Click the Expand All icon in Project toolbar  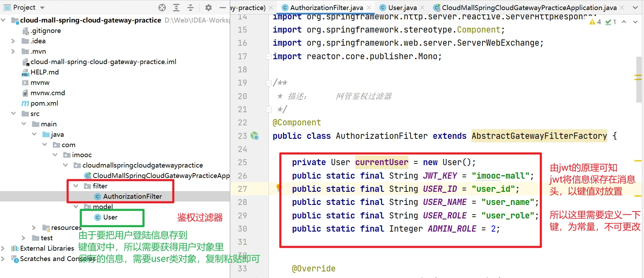coord(176,8)
